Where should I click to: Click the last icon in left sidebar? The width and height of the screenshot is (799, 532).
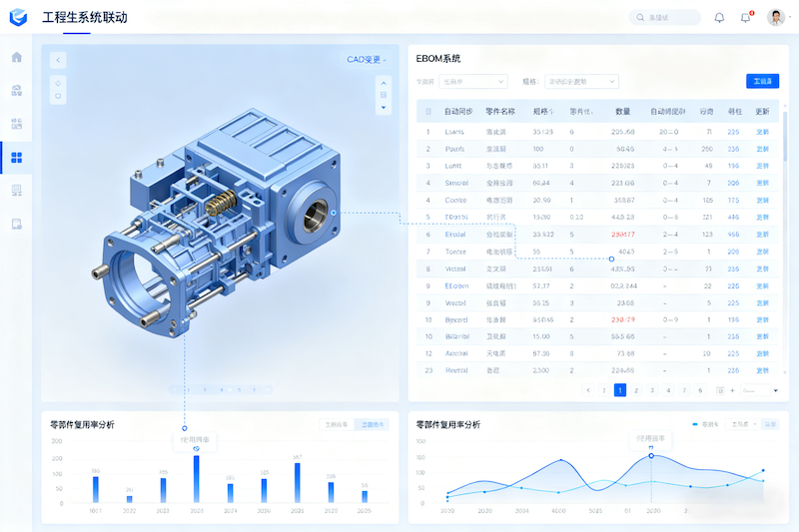(x=16, y=224)
